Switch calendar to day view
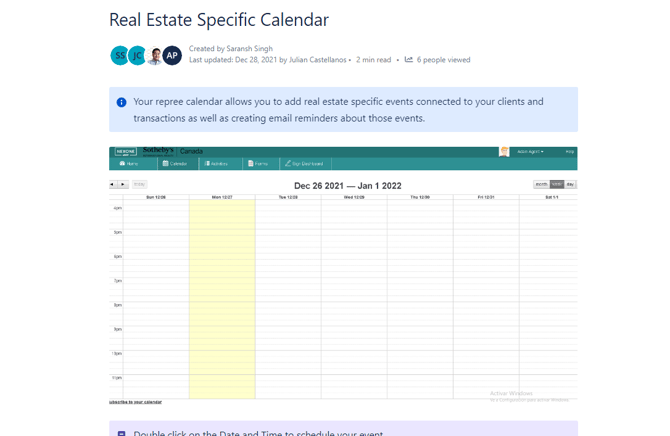The image size is (670, 436). [x=571, y=185]
